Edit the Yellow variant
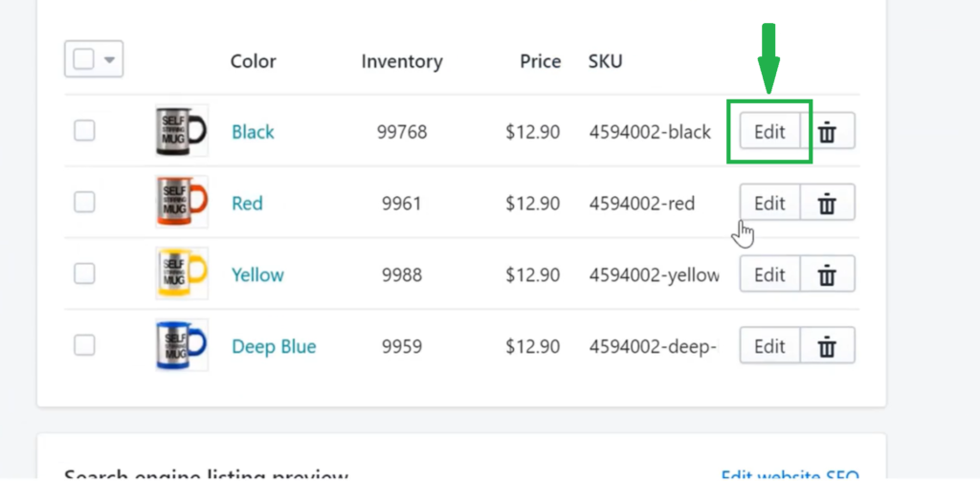 (x=770, y=274)
